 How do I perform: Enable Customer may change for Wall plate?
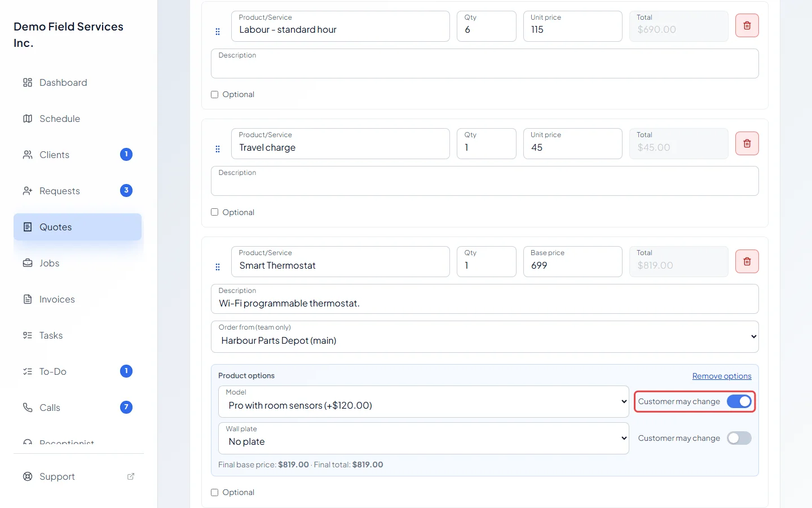(x=739, y=438)
